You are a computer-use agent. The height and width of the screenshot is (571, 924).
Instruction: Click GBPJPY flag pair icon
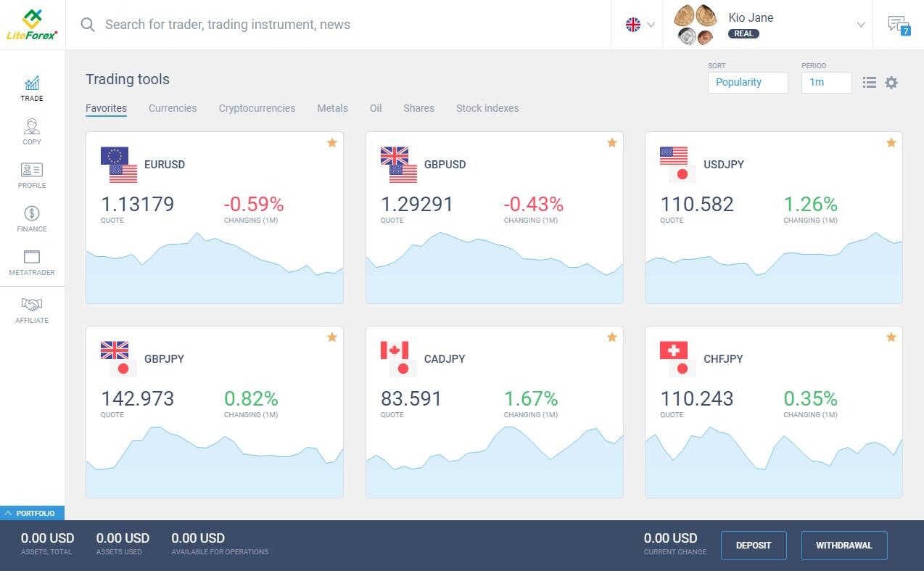[119, 359]
